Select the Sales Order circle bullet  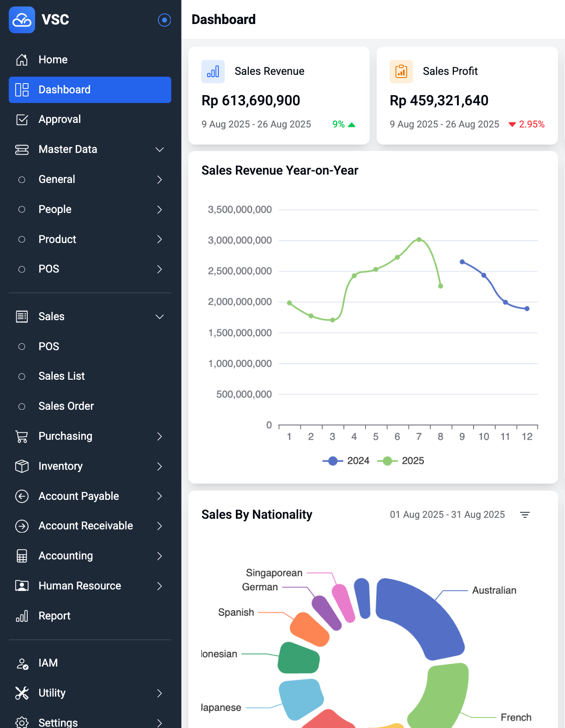pos(22,406)
